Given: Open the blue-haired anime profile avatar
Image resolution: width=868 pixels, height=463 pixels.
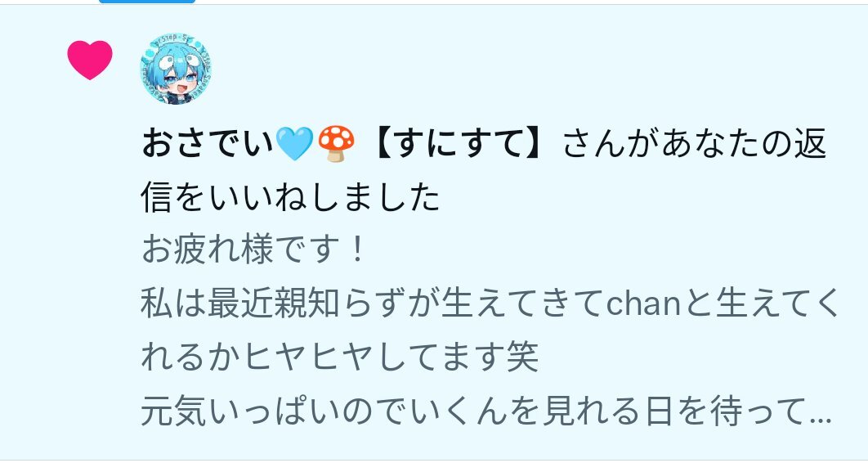Looking at the screenshot, I should point(176,70).
